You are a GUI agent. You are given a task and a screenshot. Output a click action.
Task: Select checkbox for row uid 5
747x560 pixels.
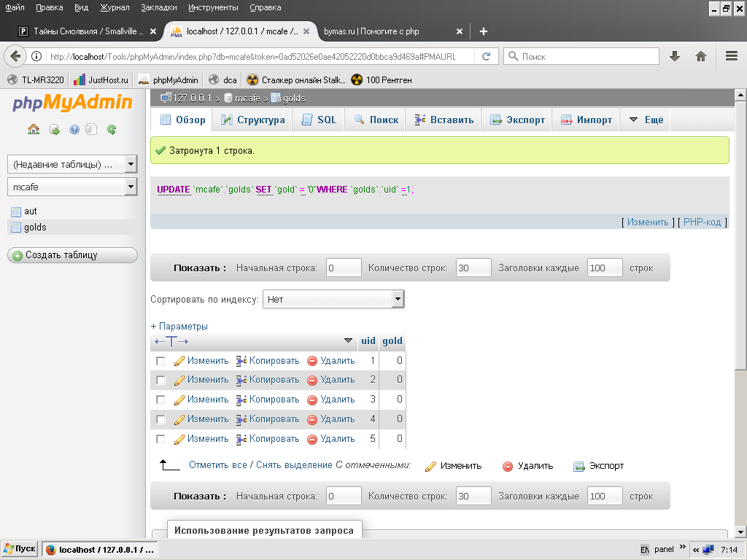pos(160,439)
